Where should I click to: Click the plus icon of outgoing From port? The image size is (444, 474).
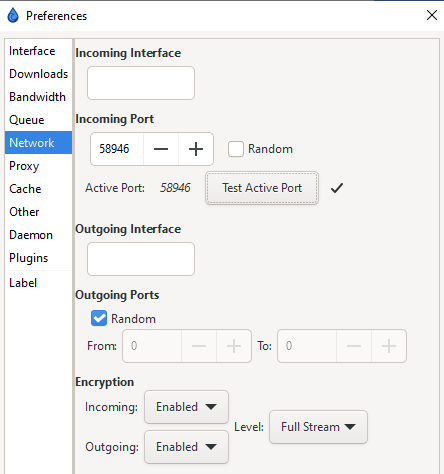(234, 346)
